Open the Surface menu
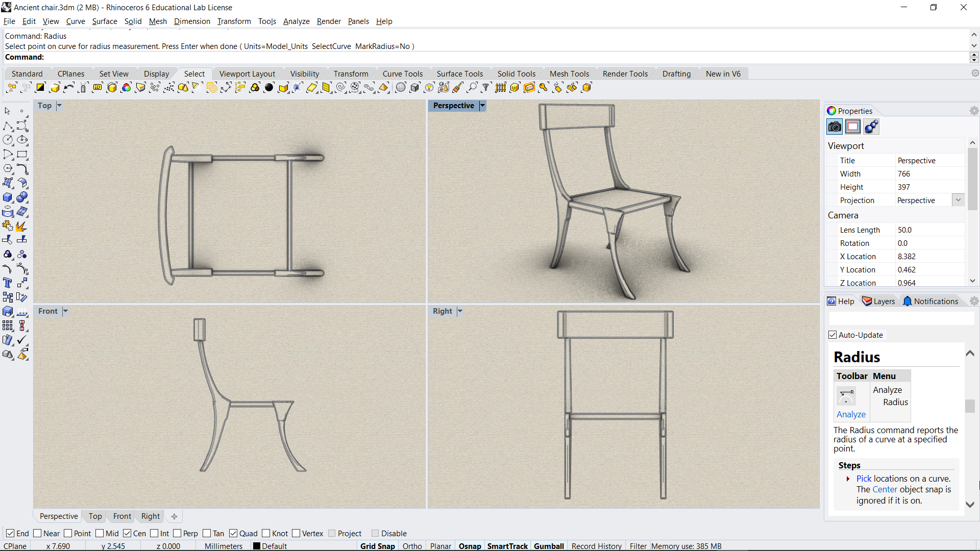This screenshot has height=551, width=980. [x=104, y=21]
